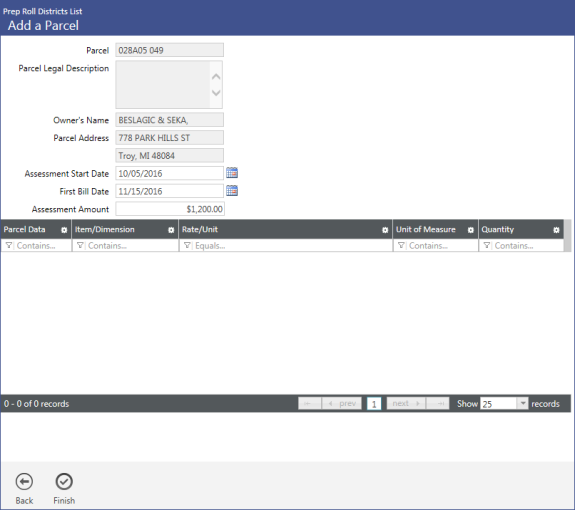
Task: Expand the Show records count dropdown
Action: tap(523, 403)
